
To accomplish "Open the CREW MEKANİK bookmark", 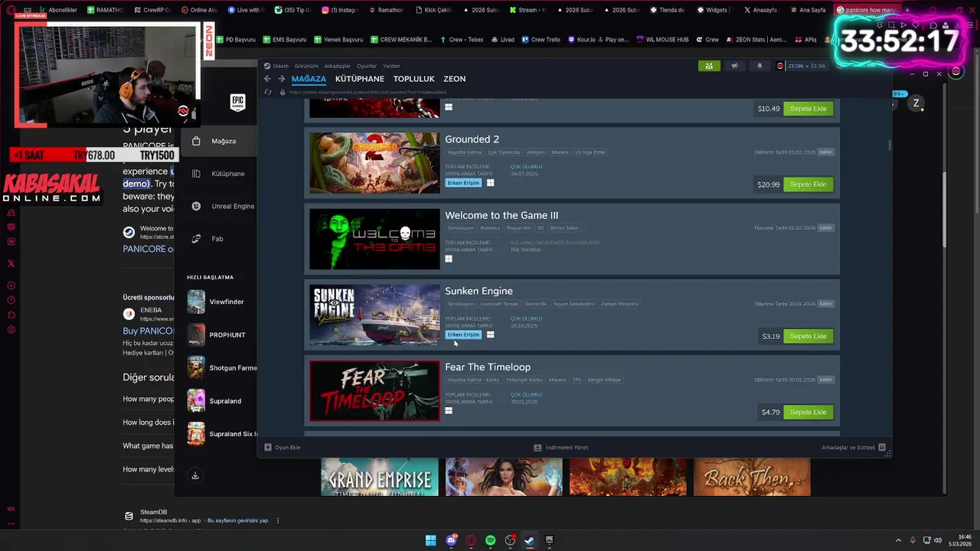I will [x=401, y=40].
